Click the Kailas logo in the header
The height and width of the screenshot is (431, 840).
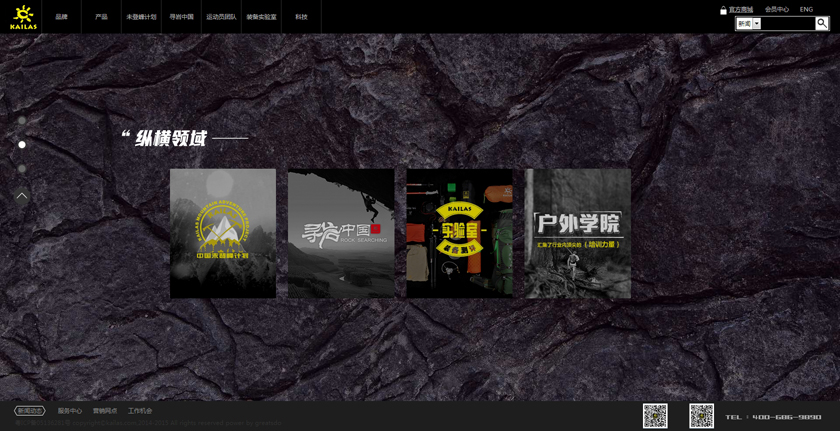[x=22, y=17]
